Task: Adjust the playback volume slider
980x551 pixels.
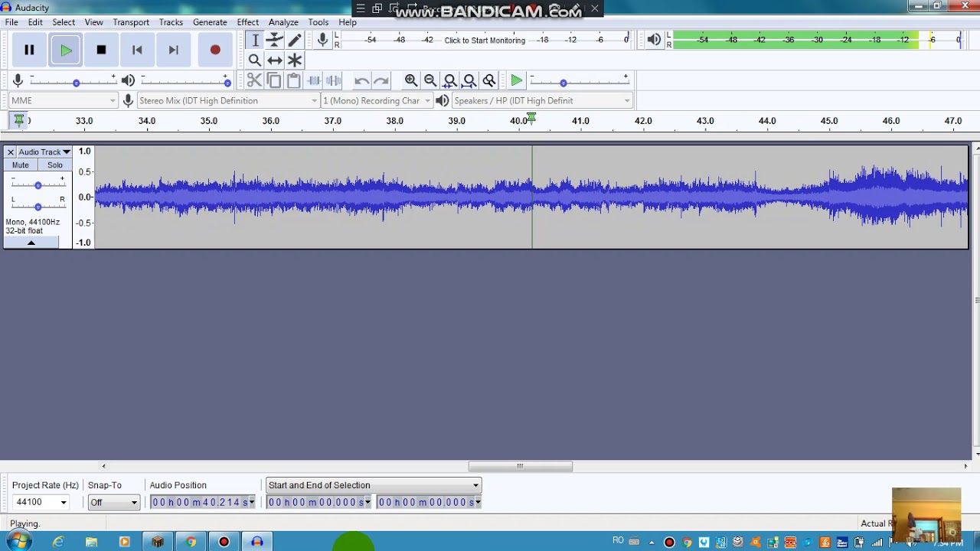Action: coord(185,81)
